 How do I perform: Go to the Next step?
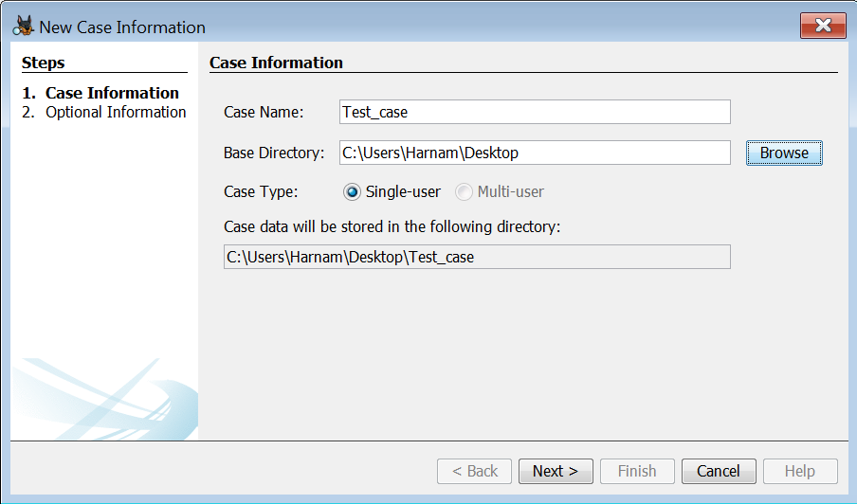point(556,471)
